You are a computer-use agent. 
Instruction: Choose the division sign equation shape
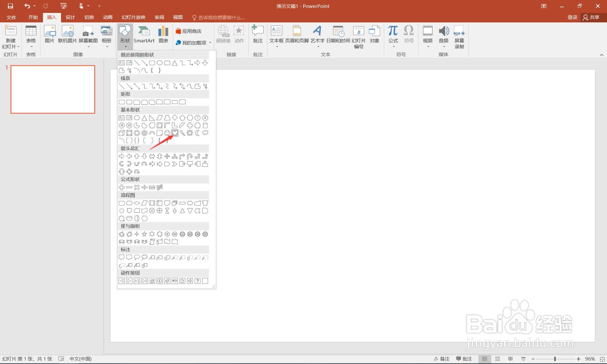tap(145, 187)
